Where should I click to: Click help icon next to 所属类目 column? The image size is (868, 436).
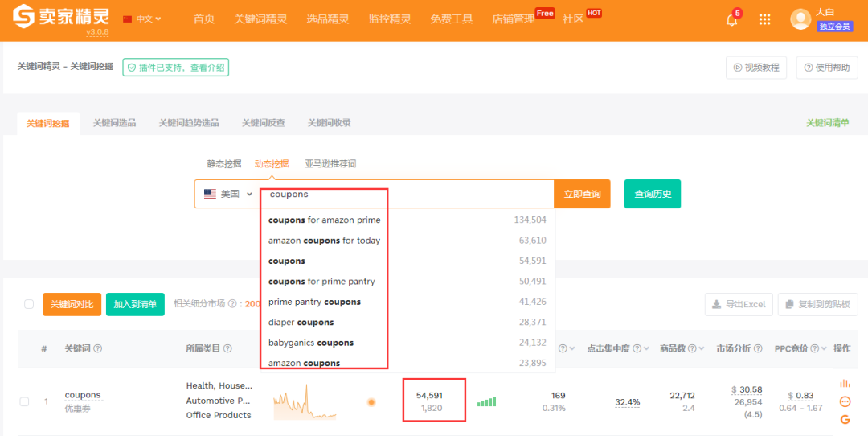click(227, 348)
